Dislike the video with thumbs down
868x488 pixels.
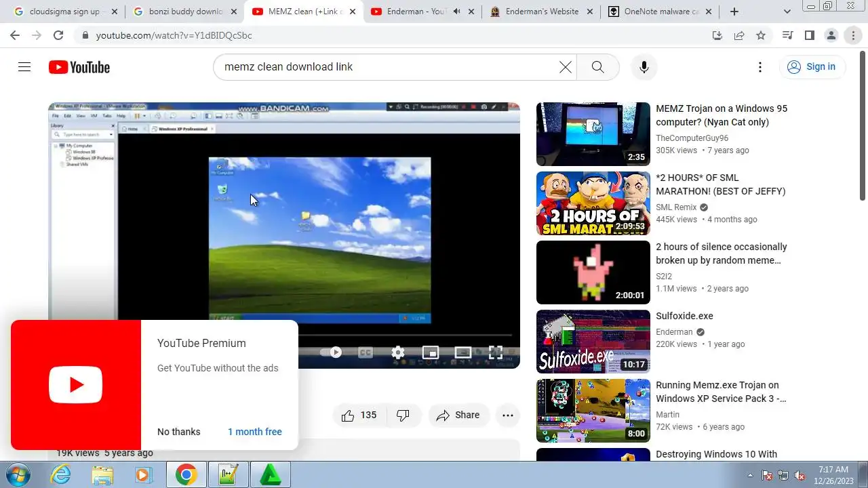click(403, 415)
